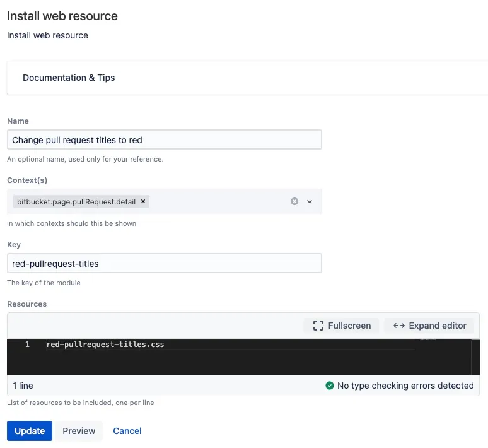Click the 'Install web resource' page heading
Screen dimensions: 488x448
pos(62,16)
